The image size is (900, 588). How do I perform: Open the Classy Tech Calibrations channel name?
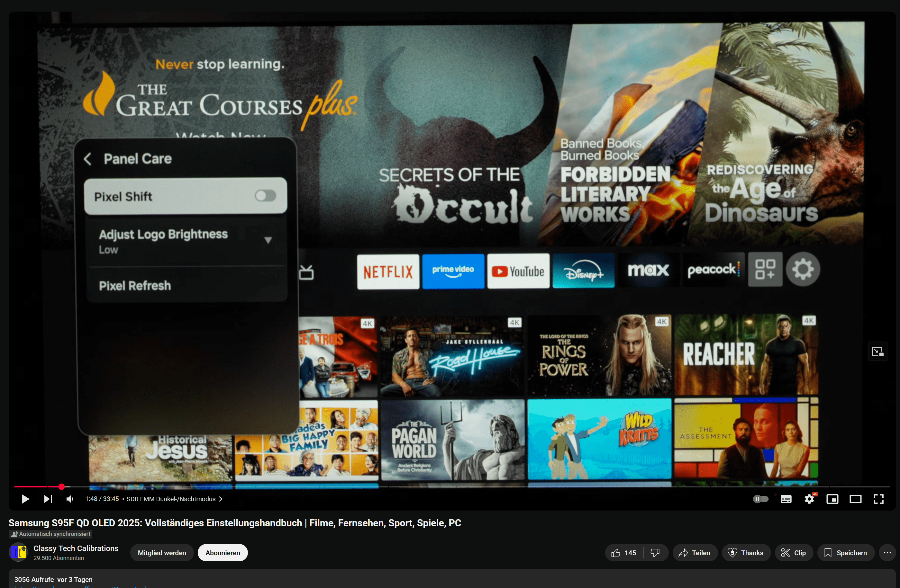pyautogui.click(x=76, y=548)
